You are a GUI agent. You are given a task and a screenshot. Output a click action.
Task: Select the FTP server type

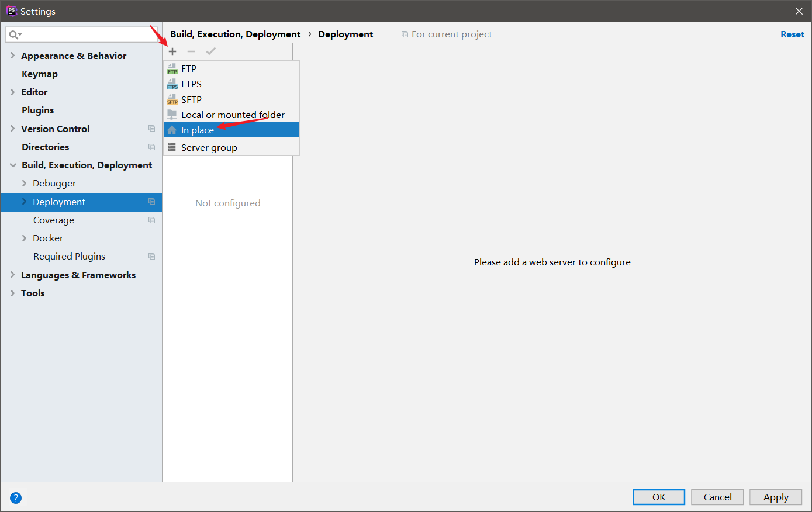point(189,68)
